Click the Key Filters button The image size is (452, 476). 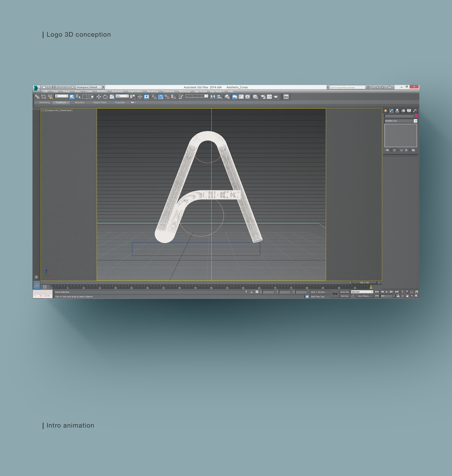(x=364, y=296)
